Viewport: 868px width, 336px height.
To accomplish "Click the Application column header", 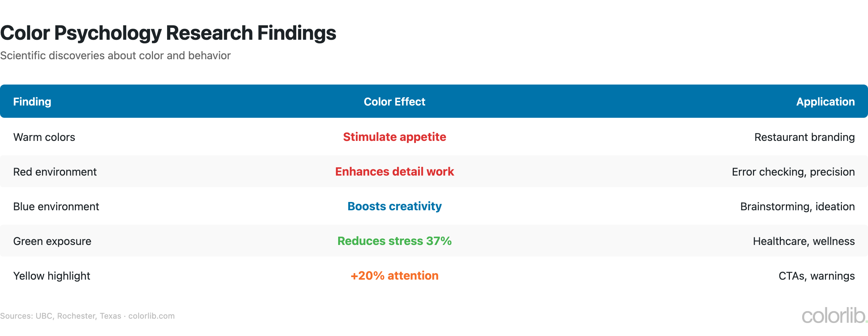I will pyautogui.click(x=825, y=102).
